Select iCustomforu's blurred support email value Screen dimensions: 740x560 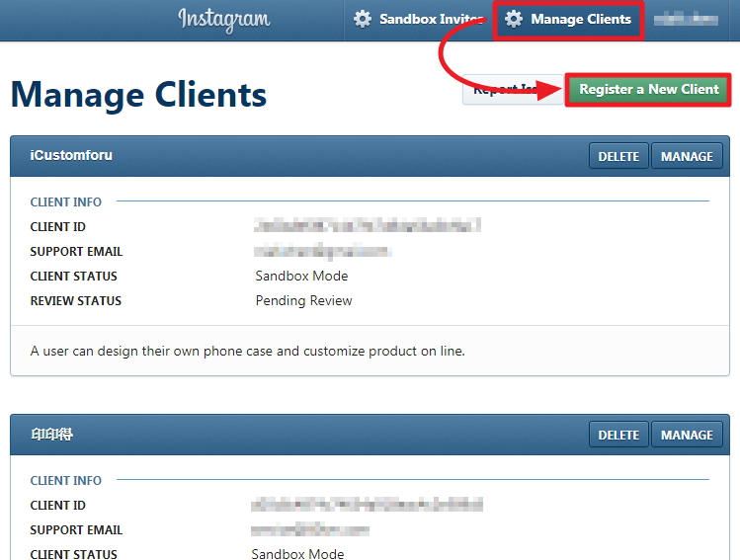click(323, 251)
